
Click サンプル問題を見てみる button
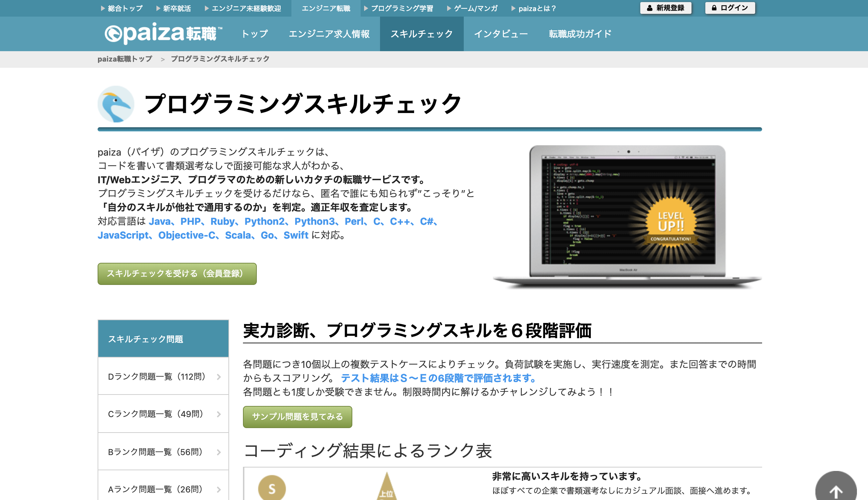click(x=297, y=417)
